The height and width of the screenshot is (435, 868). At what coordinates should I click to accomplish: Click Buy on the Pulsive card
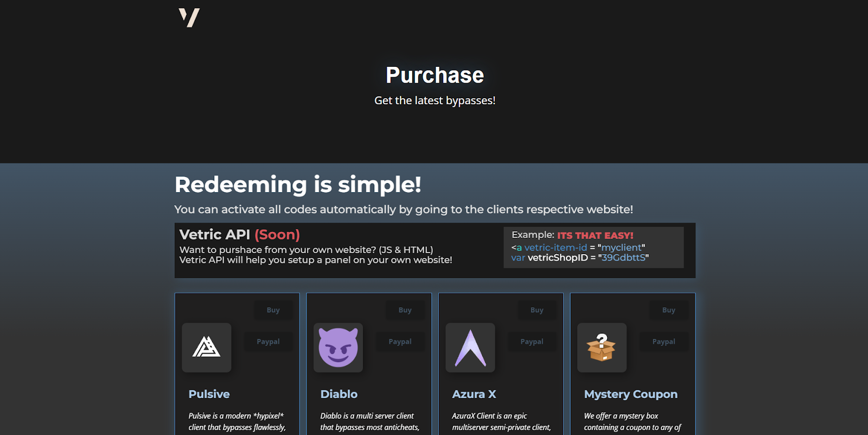click(273, 310)
